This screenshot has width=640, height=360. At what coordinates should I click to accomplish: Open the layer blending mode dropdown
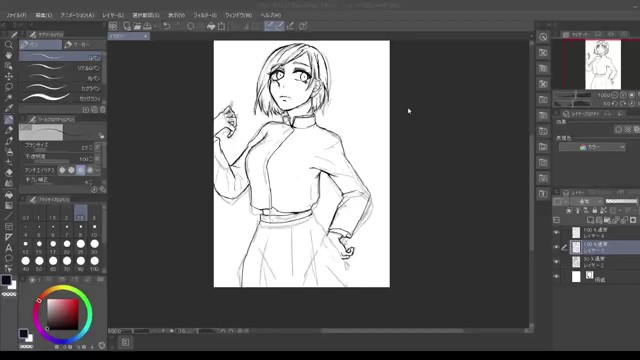click(x=586, y=201)
